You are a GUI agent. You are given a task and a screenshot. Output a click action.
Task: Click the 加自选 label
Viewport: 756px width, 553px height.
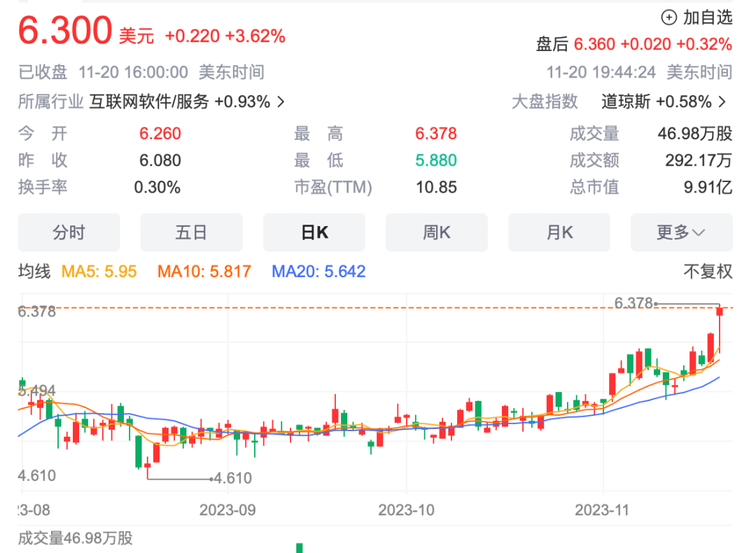coord(708,17)
